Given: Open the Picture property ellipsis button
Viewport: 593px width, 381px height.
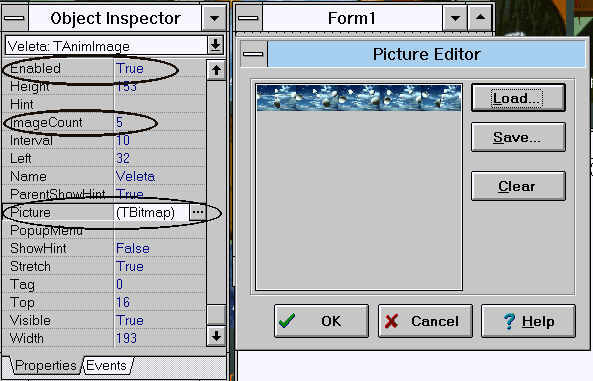Looking at the screenshot, I should (198, 212).
